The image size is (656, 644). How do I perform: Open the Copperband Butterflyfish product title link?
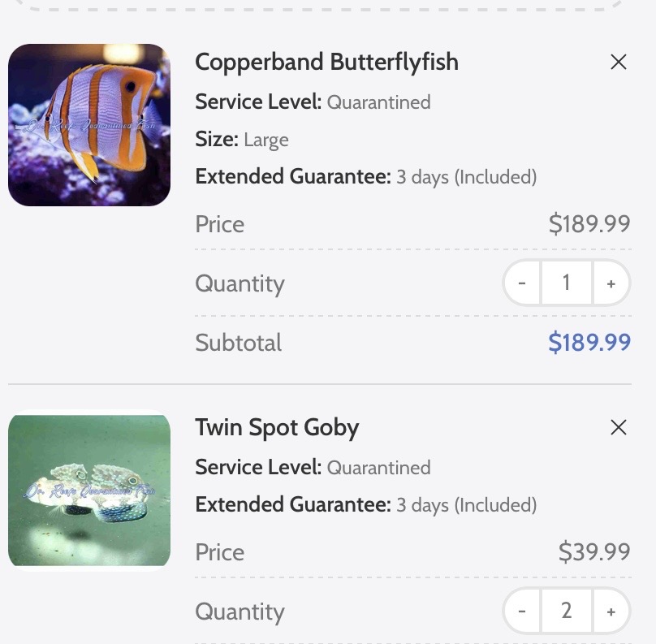[326, 63]
